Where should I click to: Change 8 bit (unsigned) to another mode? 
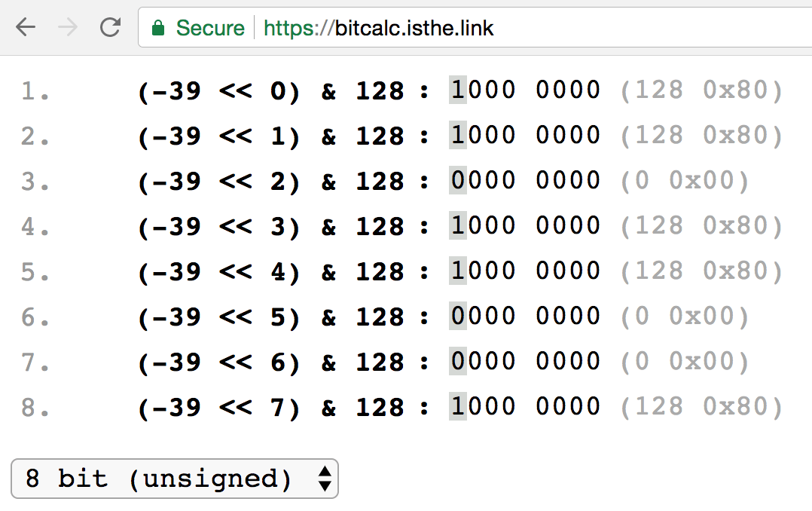point(173,479)
